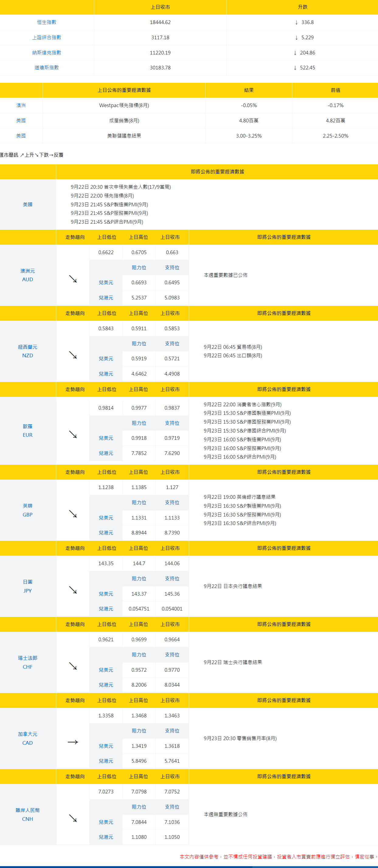Click the CNH downward trend arrow
The width and height of the screenshot is (378, 868).
(73, 818)
